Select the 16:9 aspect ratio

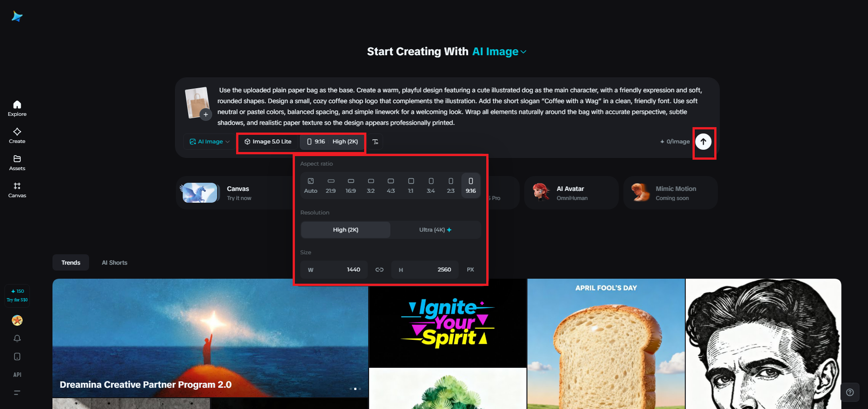pyautogui.click(x=351, y=185)
